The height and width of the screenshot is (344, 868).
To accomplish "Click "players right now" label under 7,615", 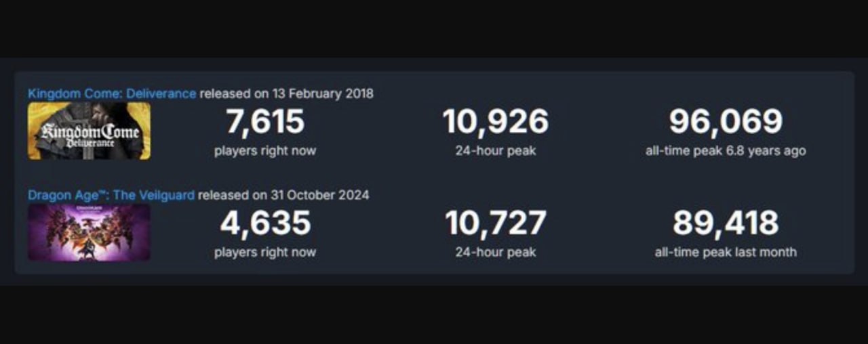I will point(264,151).
